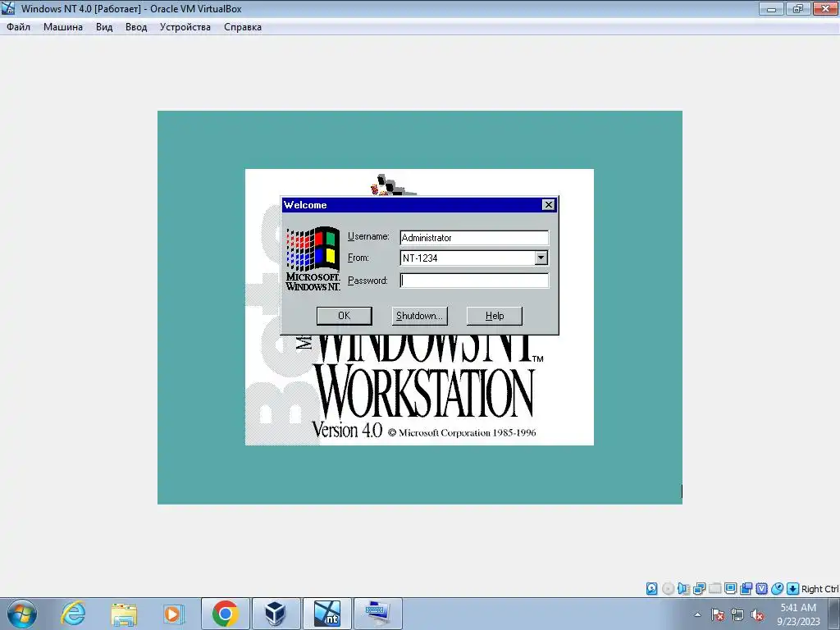Screen dimensions: 840x630
Task: Click the Show desktop strip at taskbar end
Action: click(834, 614)
